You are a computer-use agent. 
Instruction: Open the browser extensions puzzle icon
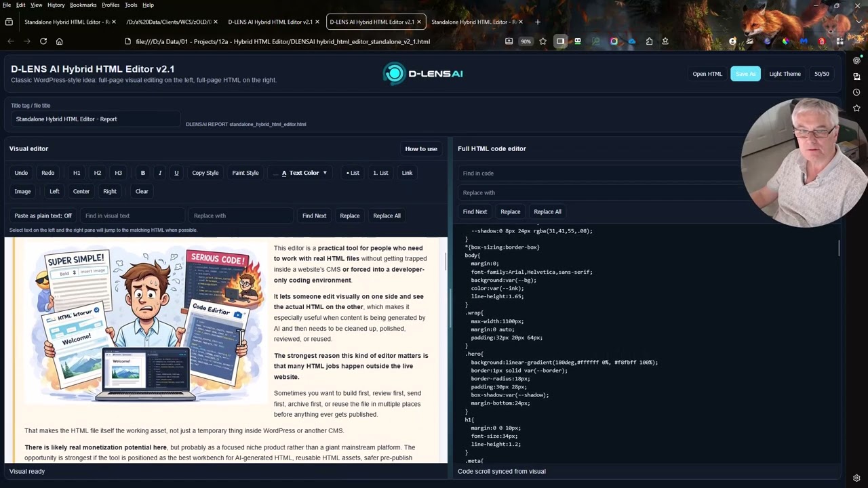pyautogui.click(x=649, y=41)
